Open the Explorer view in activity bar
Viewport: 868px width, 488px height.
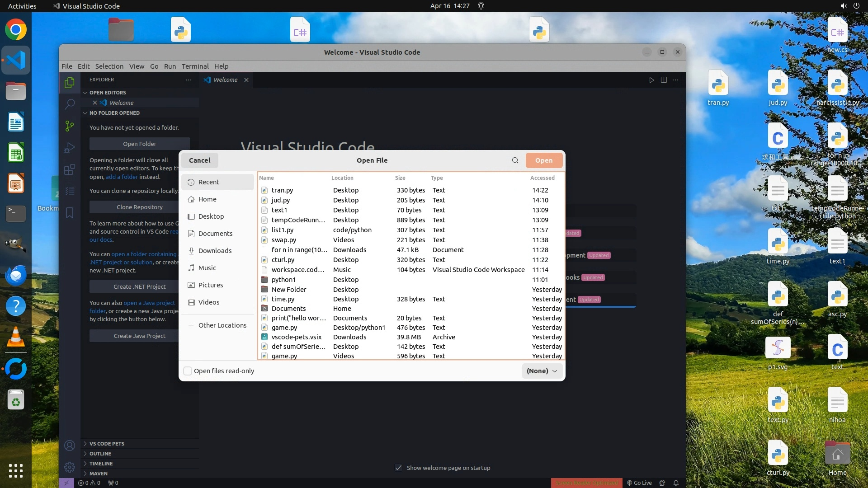click(69, 83)
